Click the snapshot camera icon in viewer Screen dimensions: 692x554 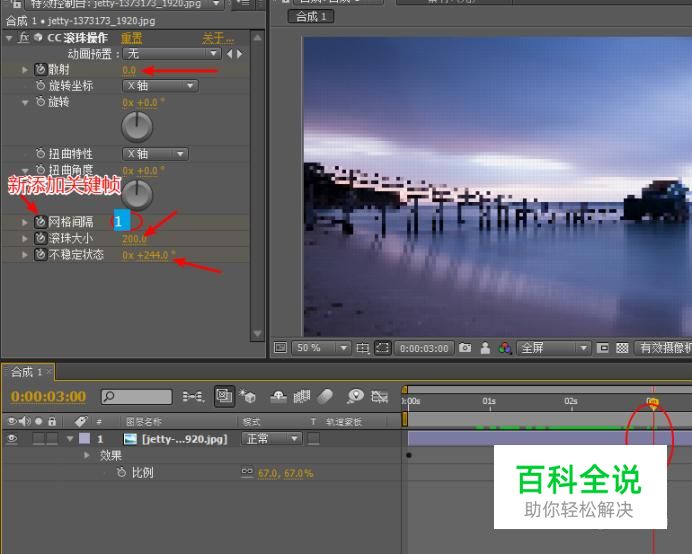(x=465, y=348)
